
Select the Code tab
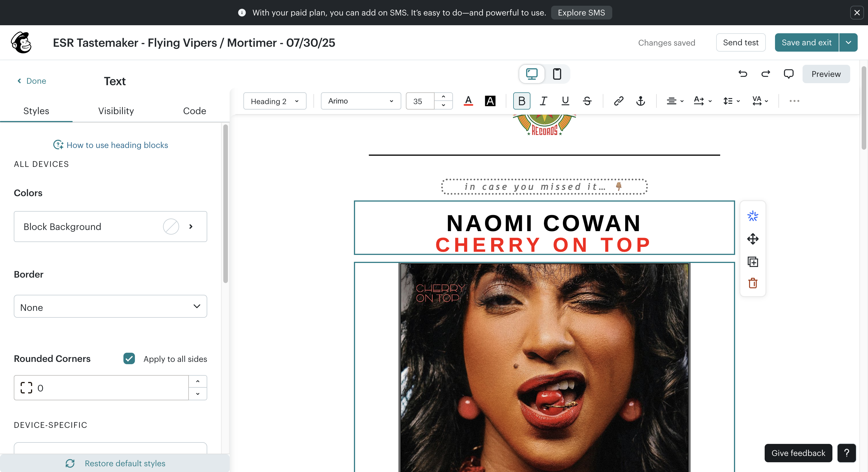click(194, 111)
